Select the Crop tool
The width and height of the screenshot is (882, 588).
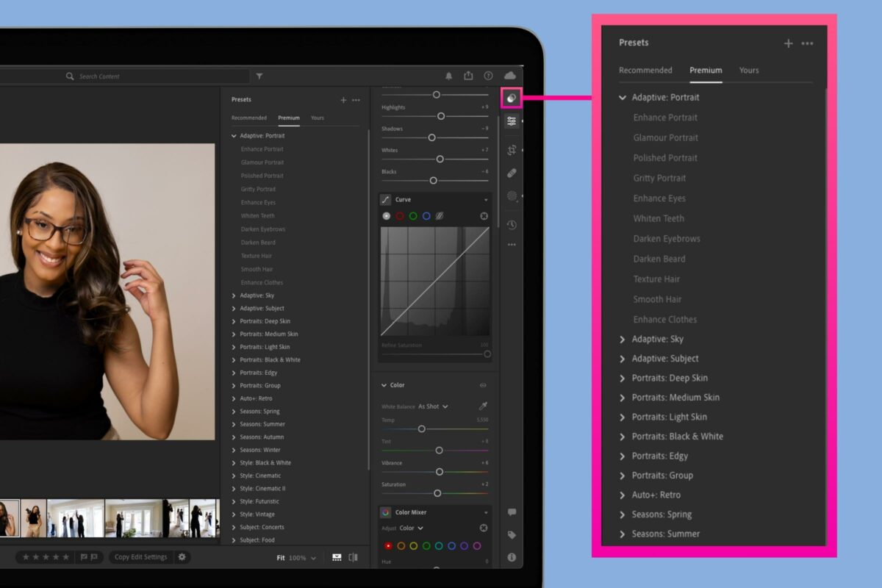point(512,149)
